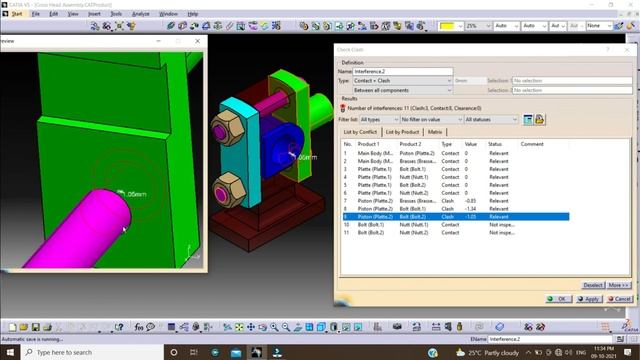
Task: Click the Deselect button
Action: (x=593, y=285)
